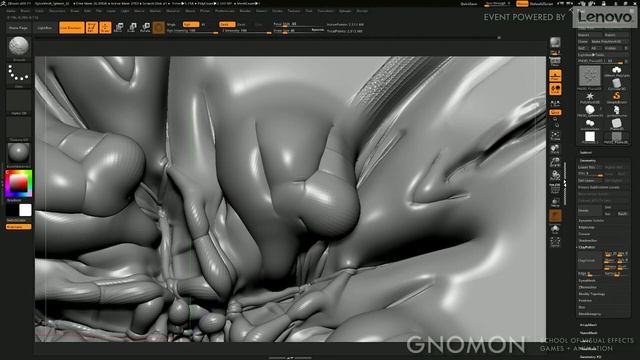Open the Alpha selector on left shelf
The width and height of the screenshot is (640, 360).
pos(18,101)
